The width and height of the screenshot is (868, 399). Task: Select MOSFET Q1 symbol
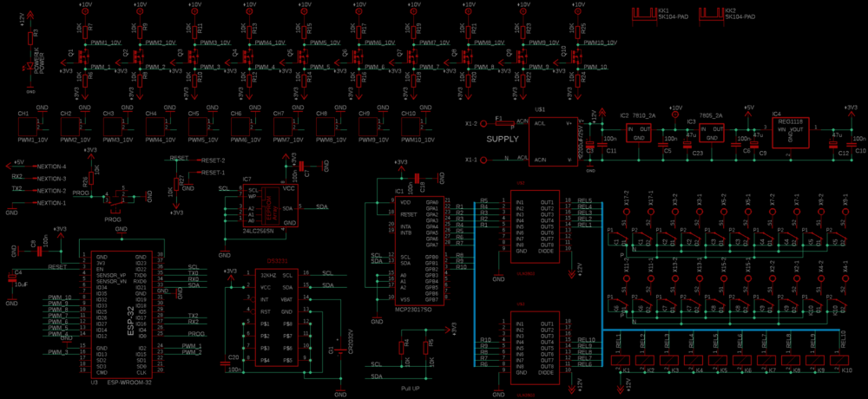click(85, 56)
